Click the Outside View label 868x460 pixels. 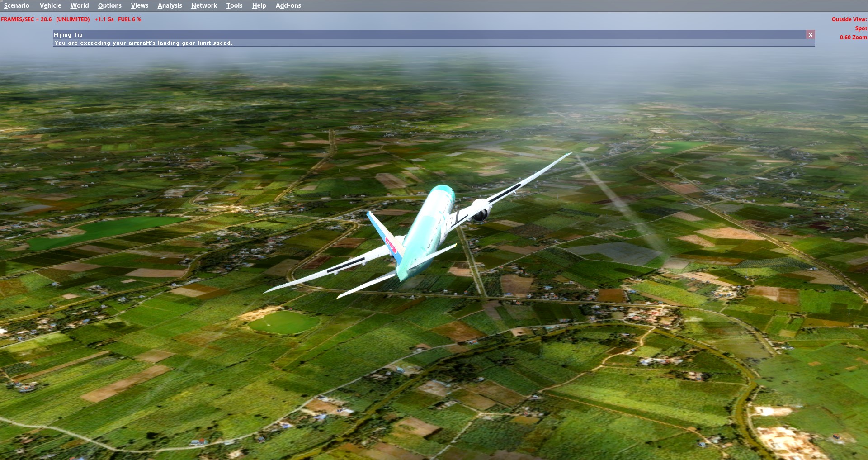click(x=849, y=19)
